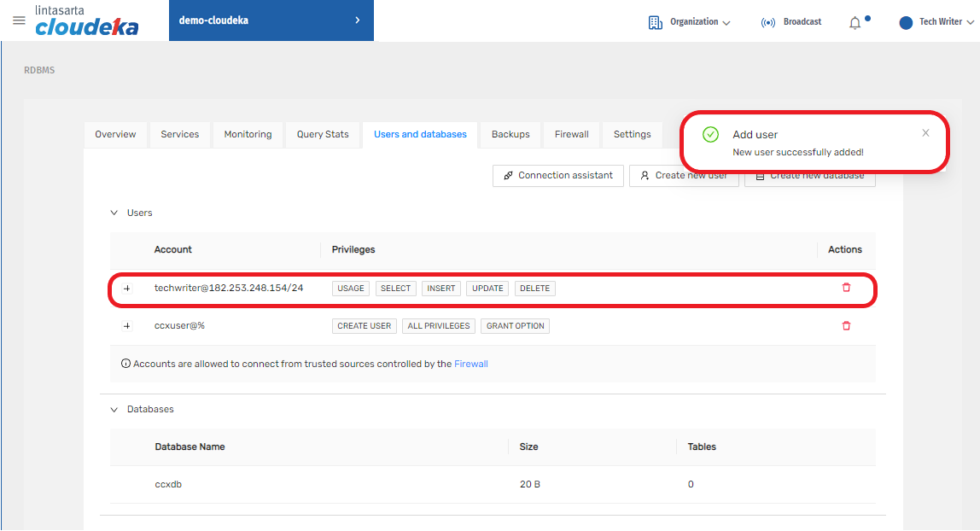Delete the techwriter user account
Image resolution: width=980 pixels, height=531 pixels.
(846, 288)
